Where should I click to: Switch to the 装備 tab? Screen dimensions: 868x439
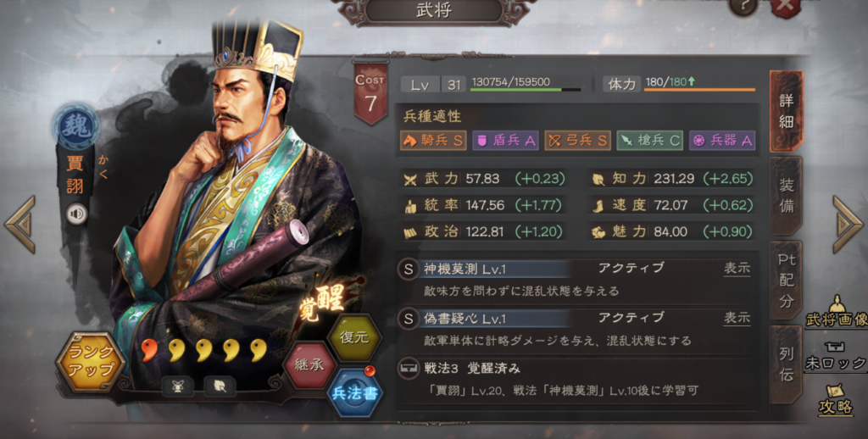tap(786, 196)
